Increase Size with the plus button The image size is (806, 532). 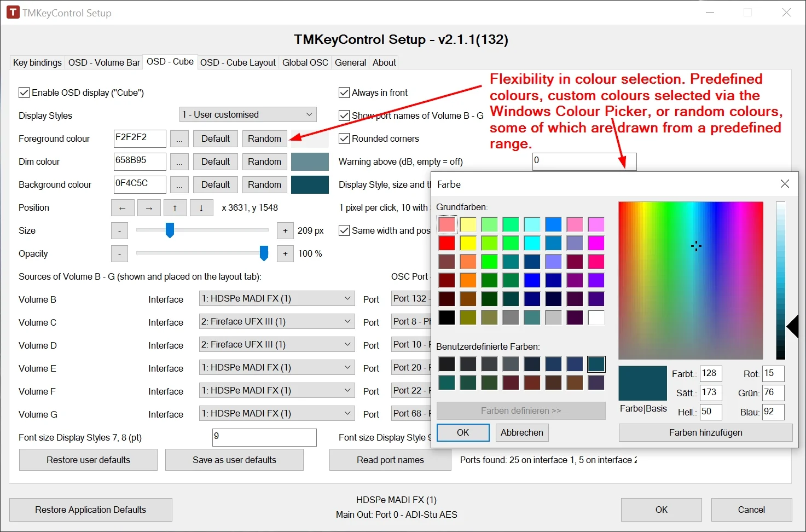[285, 231]
